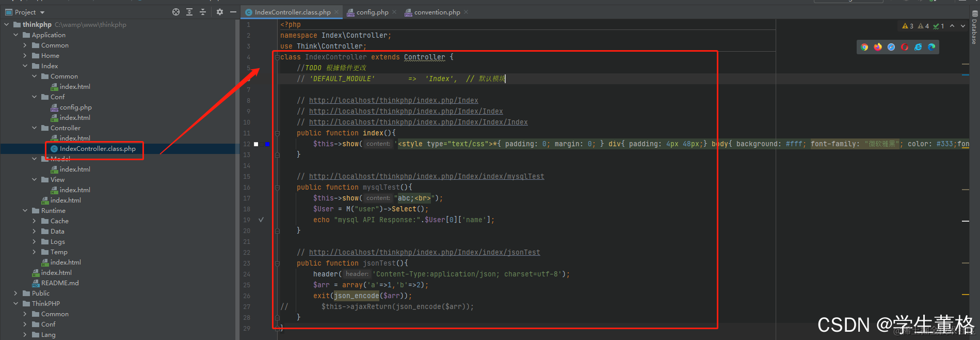Collapse the Index folder
The width and height of the screenshot is (980, 340).
pos(25,66)
